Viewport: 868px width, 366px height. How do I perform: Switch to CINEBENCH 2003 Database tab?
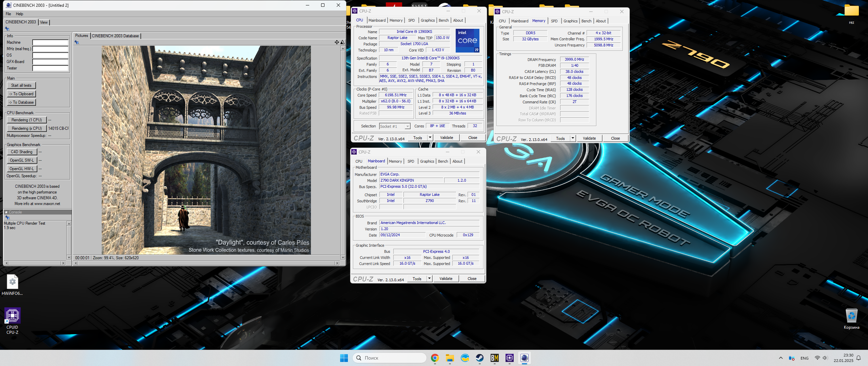(115, 36)
